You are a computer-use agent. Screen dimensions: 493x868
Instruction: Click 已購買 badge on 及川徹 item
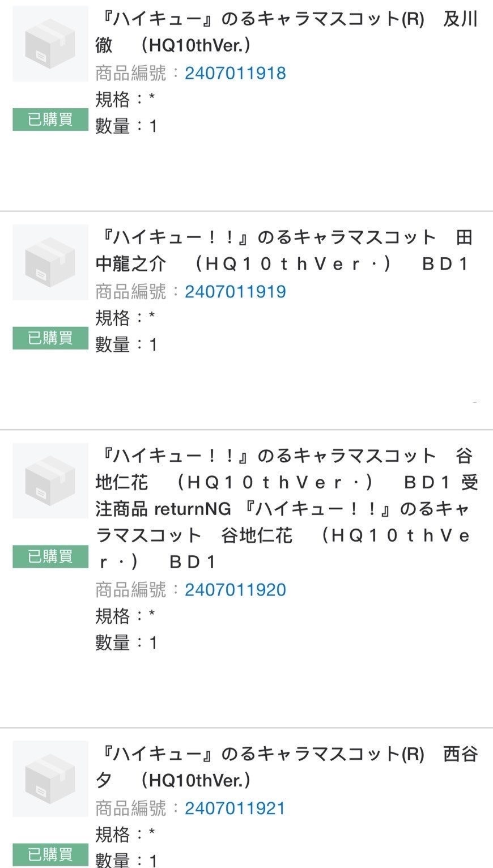tap(50, 120)
